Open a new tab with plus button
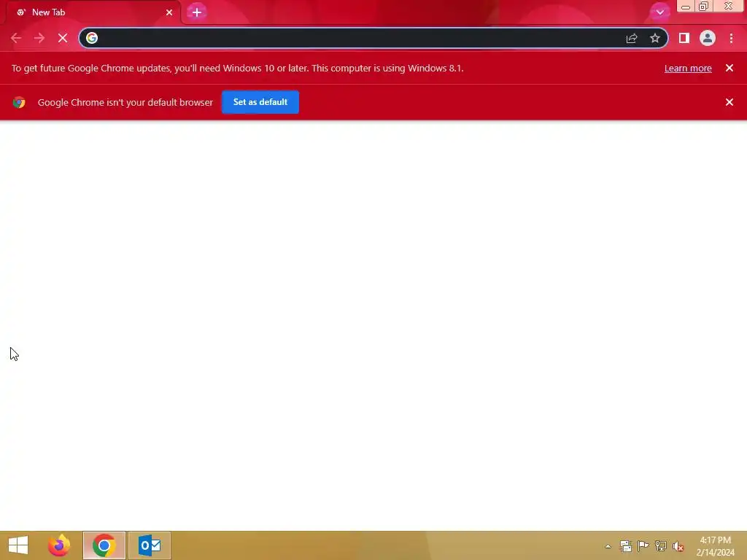 click(197, 12)
